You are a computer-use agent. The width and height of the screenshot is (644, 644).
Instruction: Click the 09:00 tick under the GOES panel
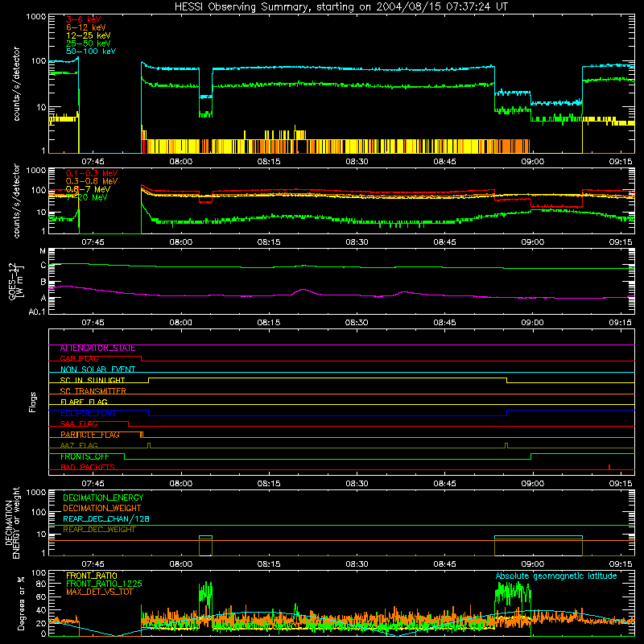click(533, 323)
